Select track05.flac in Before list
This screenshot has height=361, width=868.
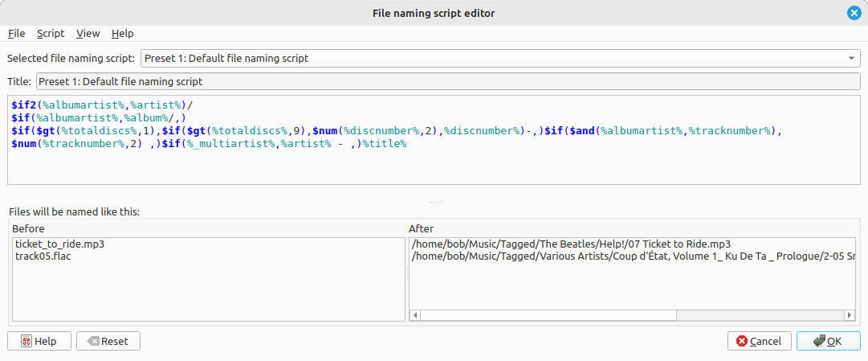43,256
